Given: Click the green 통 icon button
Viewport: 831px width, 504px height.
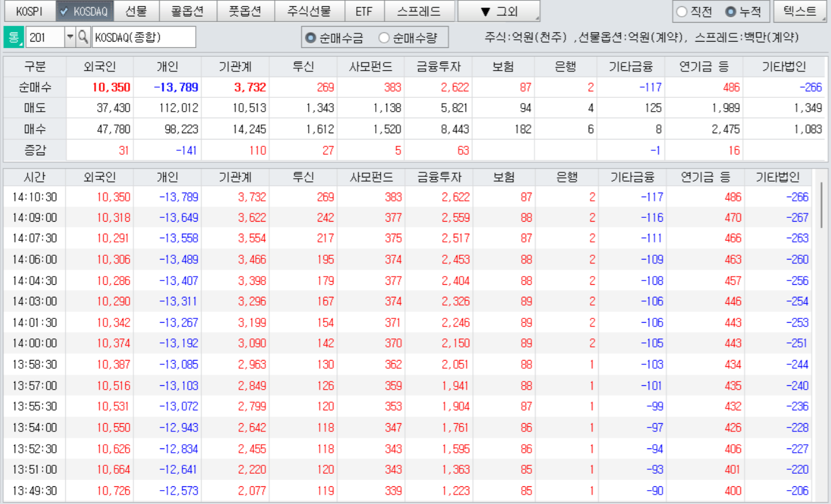Looking at the screenshot, I should [x=14, y=38].
